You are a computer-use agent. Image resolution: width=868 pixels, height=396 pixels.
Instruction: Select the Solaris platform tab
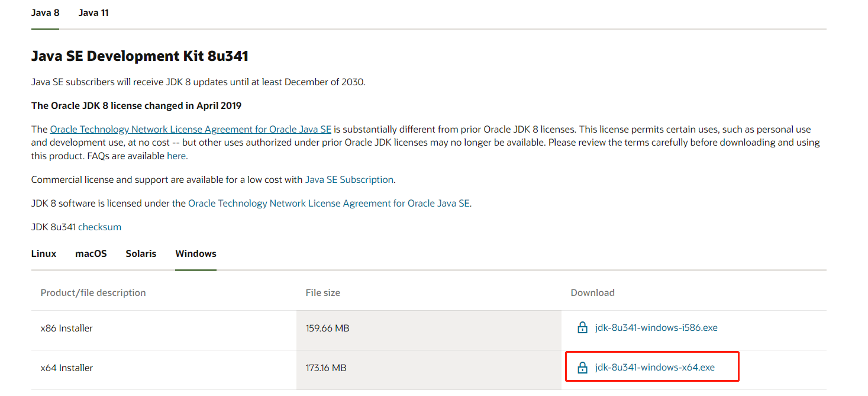click(x=141, y=253)
